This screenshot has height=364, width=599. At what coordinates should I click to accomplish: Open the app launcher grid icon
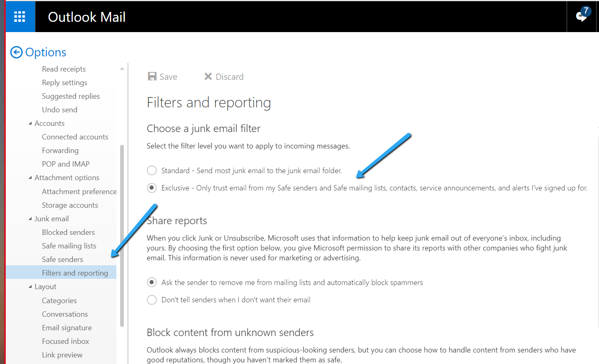point(20,17)
